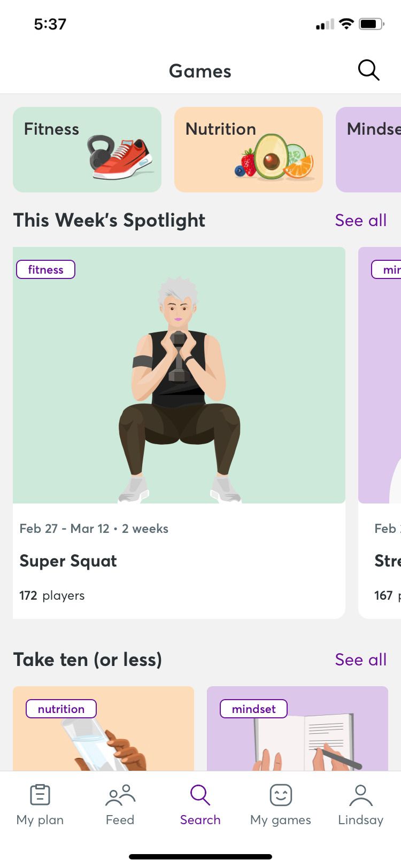See all for This Week's Spotlight
This screenshot has width=401, height=868.
point(360,220)
